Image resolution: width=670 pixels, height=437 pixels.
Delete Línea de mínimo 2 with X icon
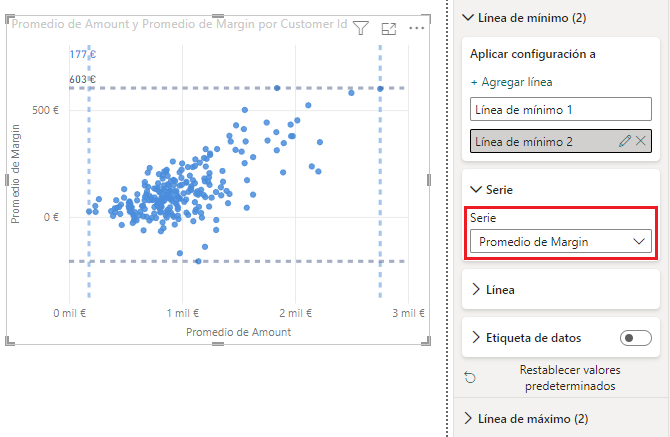[641, 142]
